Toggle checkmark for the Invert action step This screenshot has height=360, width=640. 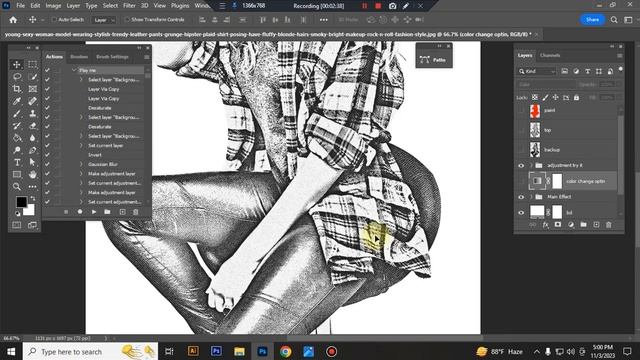coord(47,155)
